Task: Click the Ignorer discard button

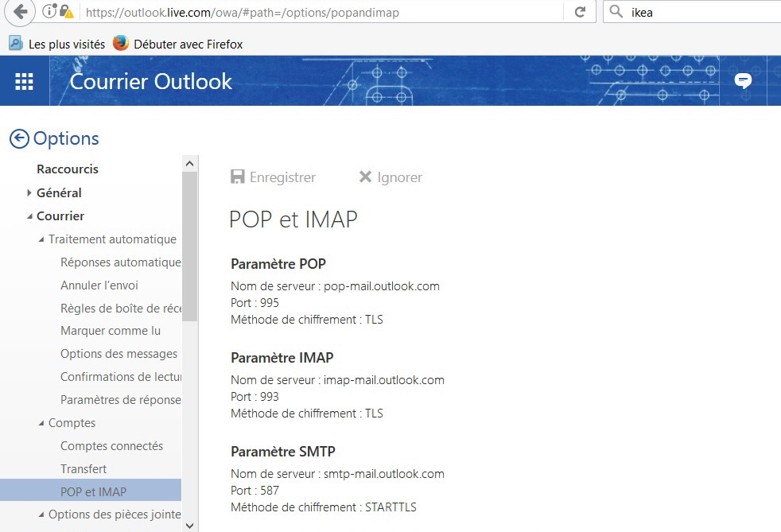Action: [x=390, y=177]
